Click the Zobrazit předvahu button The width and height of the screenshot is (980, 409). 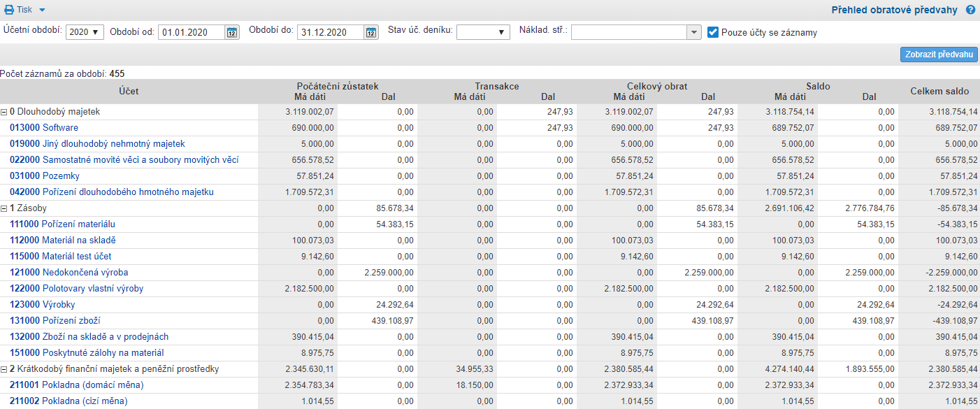tap(939, 55)
